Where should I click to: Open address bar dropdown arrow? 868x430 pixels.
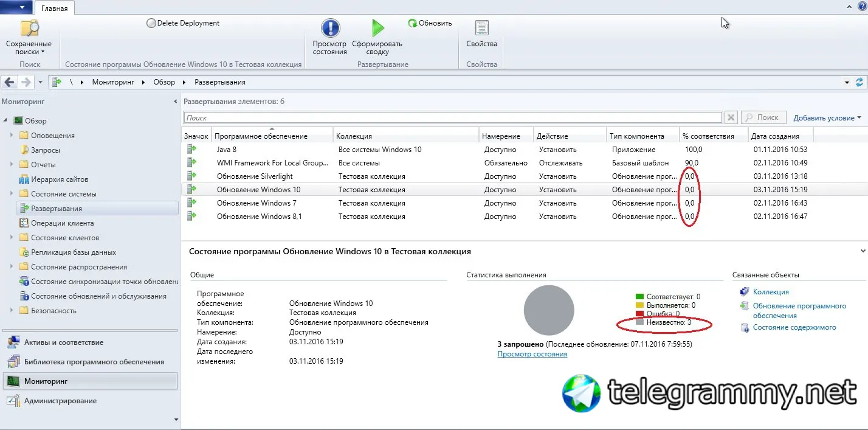(x=847, y=82)
